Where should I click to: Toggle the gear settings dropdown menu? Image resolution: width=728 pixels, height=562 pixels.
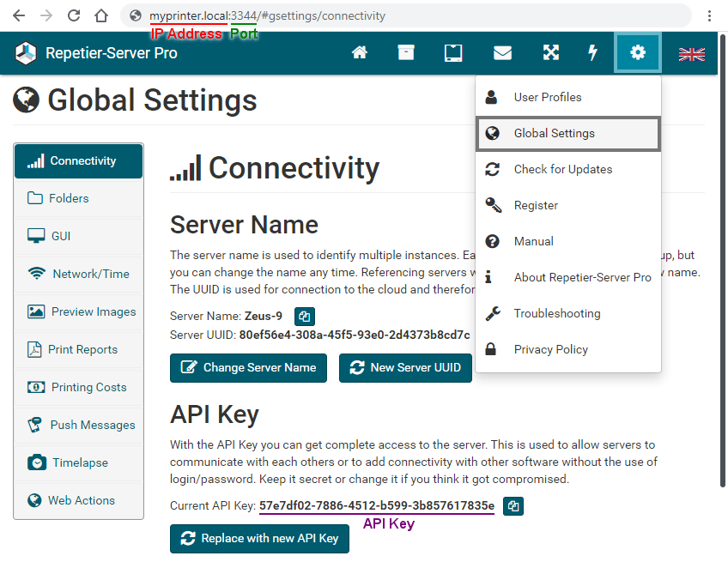(637, 53)
